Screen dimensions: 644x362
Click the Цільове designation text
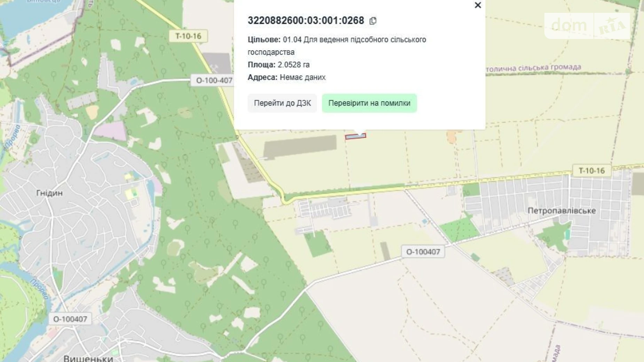tap(337, 39)
